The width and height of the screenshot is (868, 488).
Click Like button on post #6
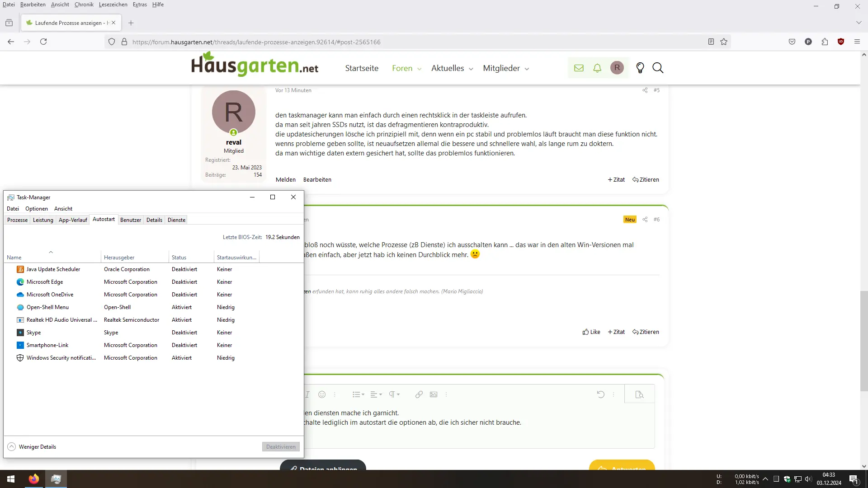(591, 332)
